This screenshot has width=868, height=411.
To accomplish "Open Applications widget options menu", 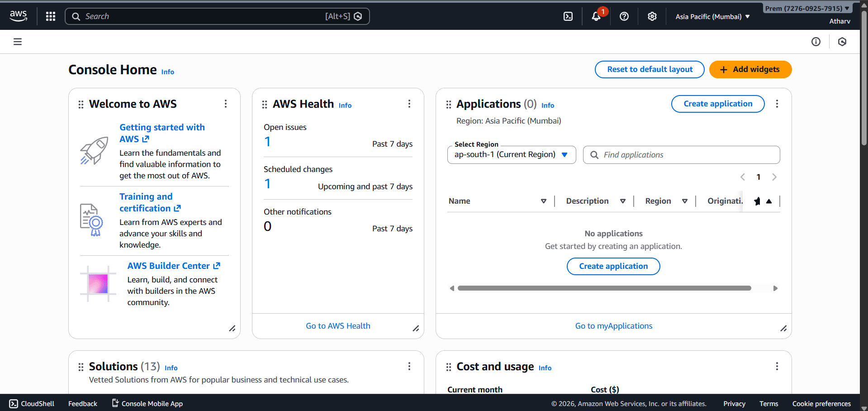I will click(777, 104).
